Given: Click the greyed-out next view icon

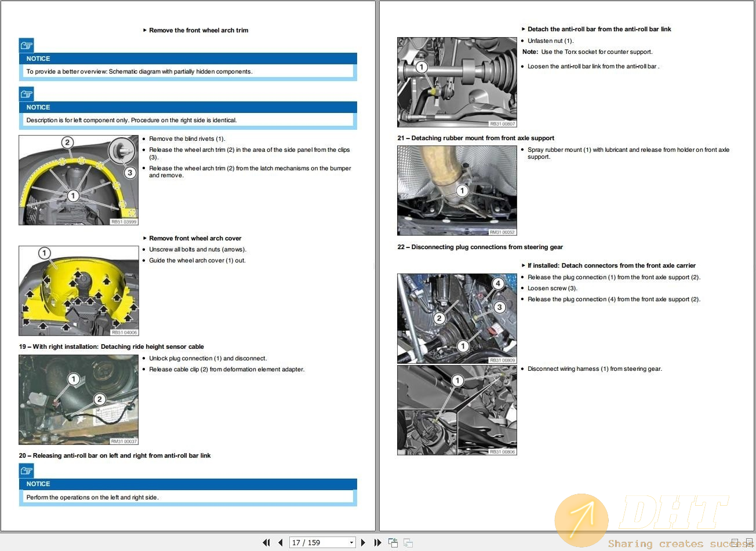Looking at the screenshot, I should coord(408,542).
